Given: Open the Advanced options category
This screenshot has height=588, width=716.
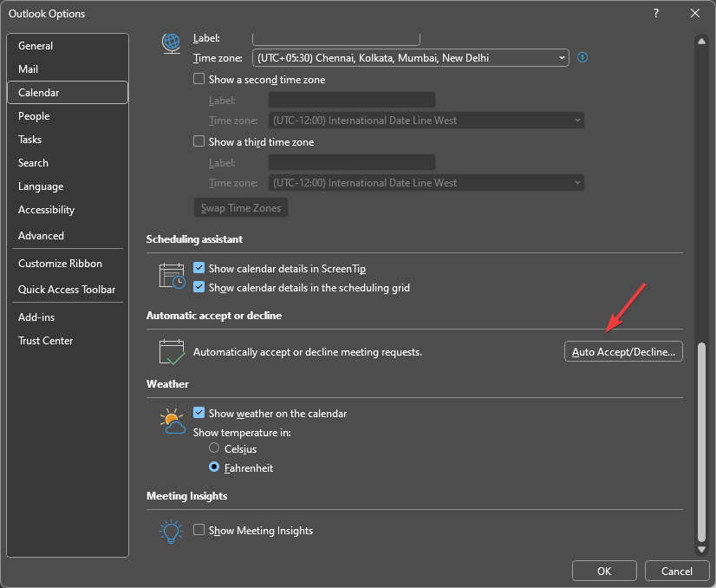Looking at the screenshot, I should 68,236.
